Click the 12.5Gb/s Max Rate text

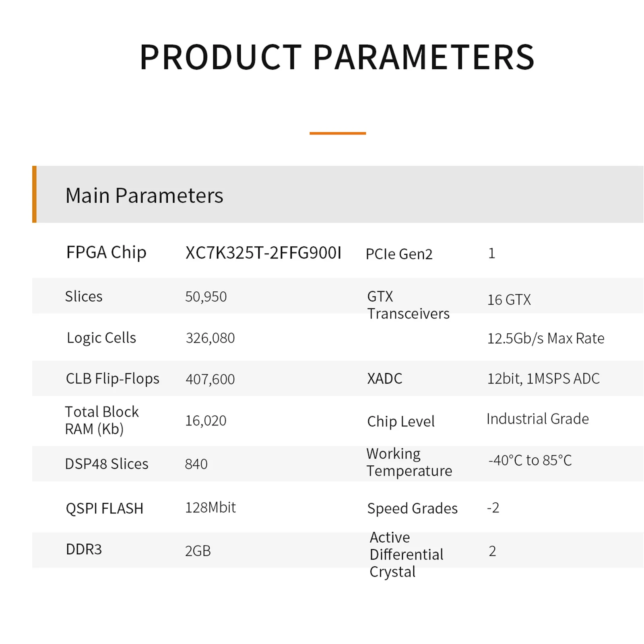click(545, 339)
